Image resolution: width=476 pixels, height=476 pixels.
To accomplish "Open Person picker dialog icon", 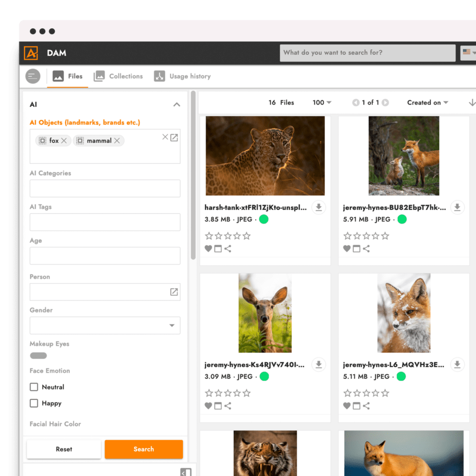I will click(x=174, y=292).
